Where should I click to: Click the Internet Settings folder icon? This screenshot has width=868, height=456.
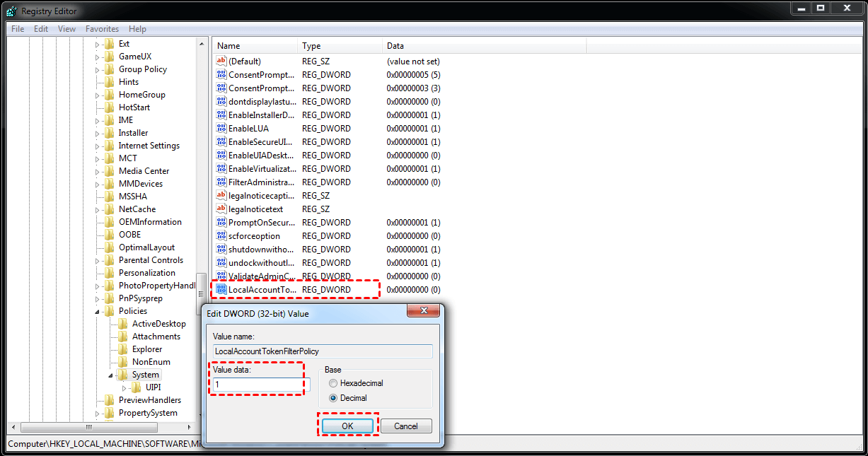click(x=110, y=146)
